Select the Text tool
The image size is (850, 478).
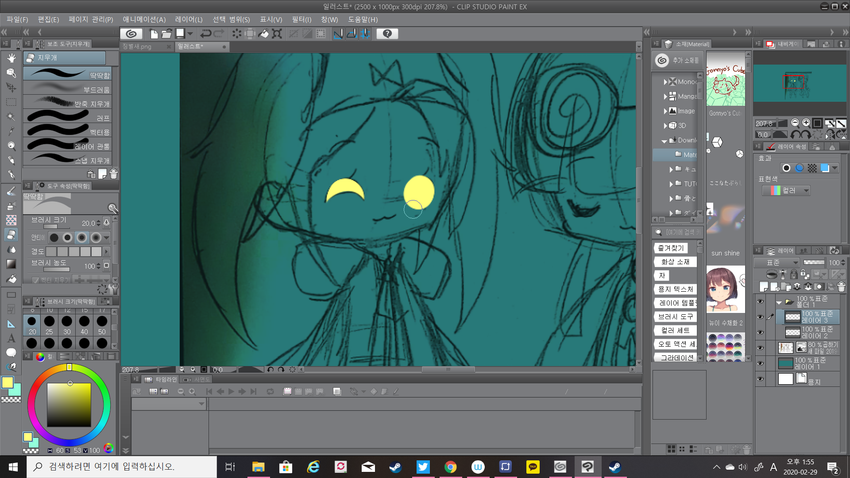[x=11, y=339]
